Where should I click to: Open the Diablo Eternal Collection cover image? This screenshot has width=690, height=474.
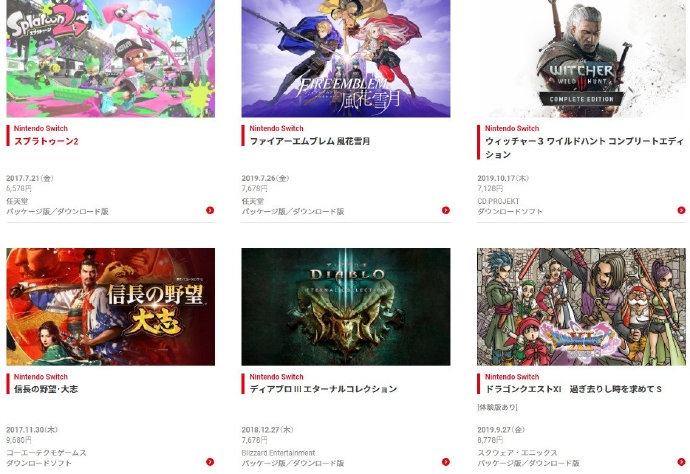tap(346, 307)
